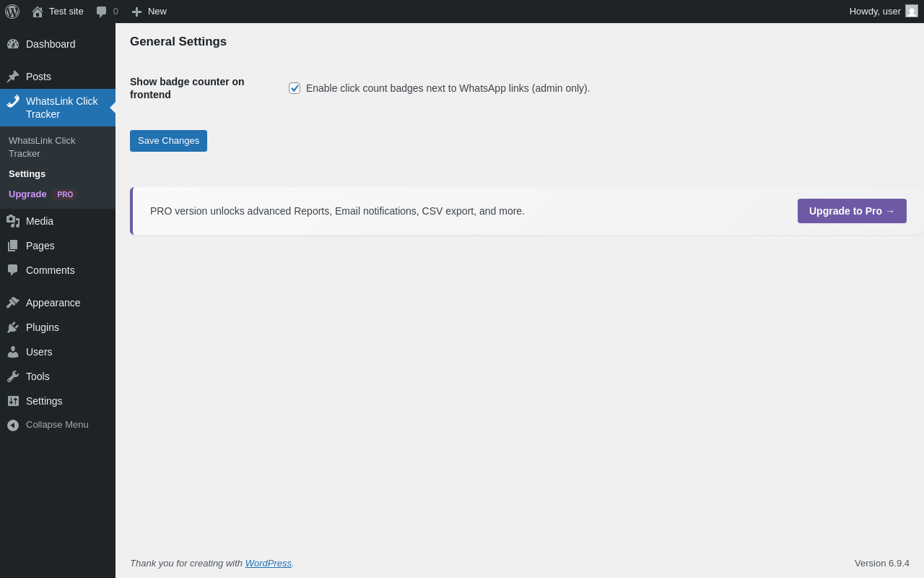Click the New plus icon
Viewport: 924px width, 578px height.
click(136, 12)
